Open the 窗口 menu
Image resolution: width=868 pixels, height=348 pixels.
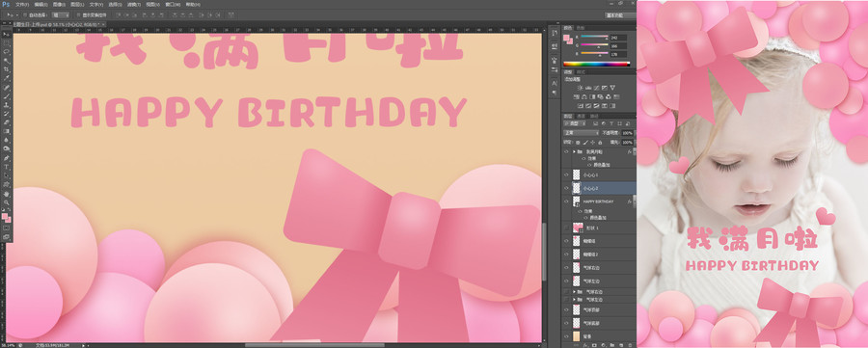coord(174,4)
